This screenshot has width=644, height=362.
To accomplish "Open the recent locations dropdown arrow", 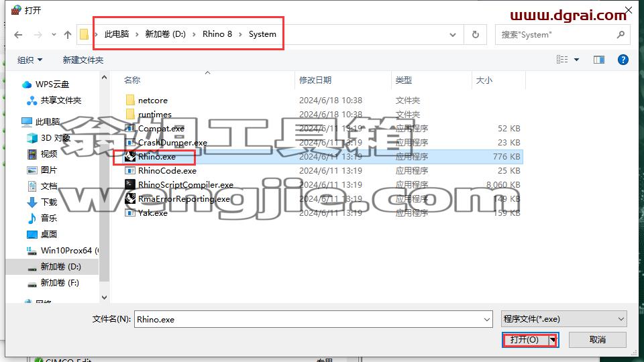I will pos(54,35).
